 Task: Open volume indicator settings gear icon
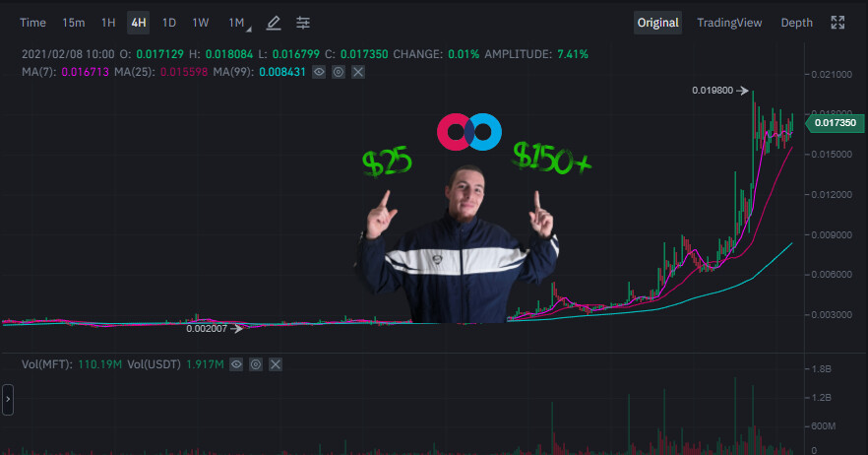[255, 364]
